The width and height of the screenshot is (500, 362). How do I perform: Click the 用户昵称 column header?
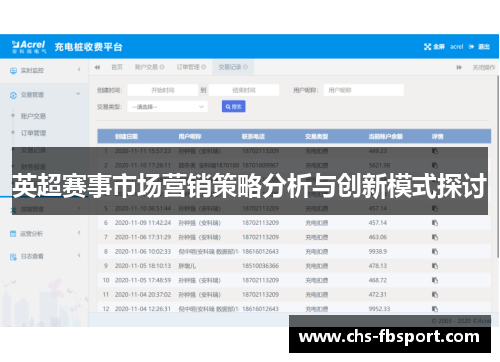point(190,136)
